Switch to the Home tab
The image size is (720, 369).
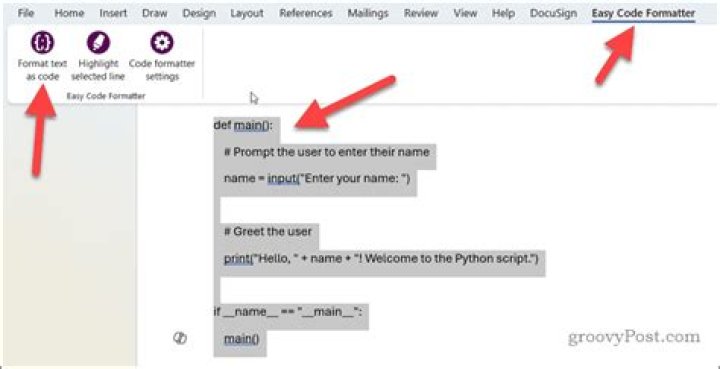[x=69, y=13]
